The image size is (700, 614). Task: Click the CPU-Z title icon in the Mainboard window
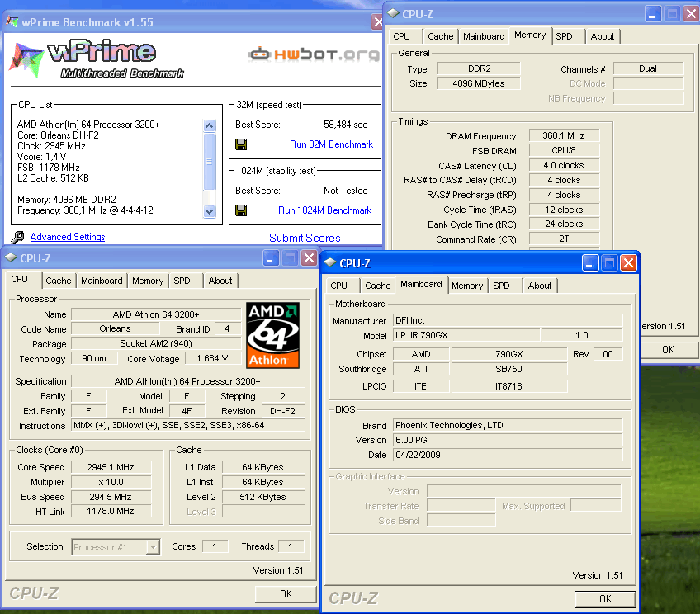point(330,262)
